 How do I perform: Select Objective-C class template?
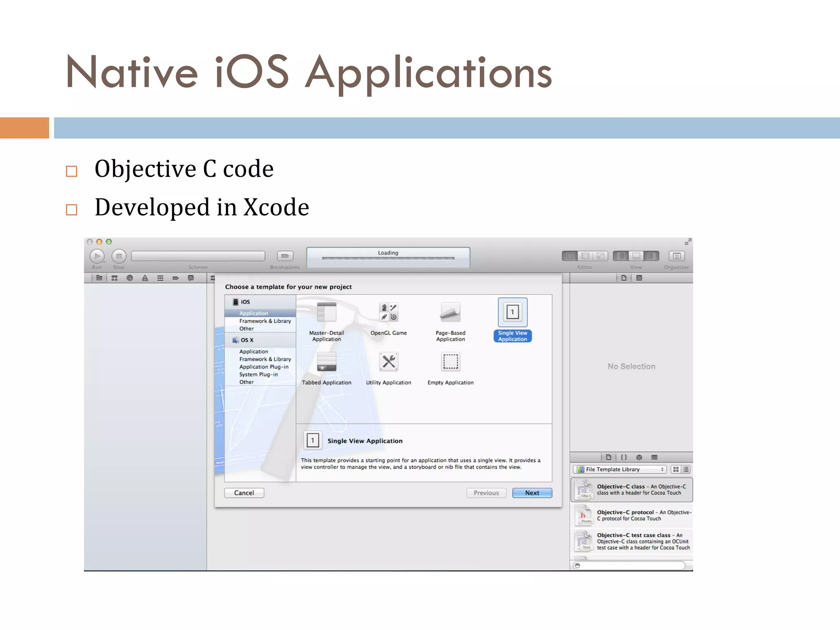[632, 490]
